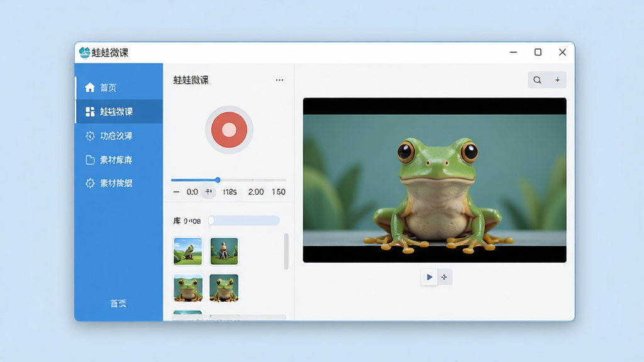Select the 蛙蛙微课 sidebar item with grid icon
The image size is (644, 362).
119,112
